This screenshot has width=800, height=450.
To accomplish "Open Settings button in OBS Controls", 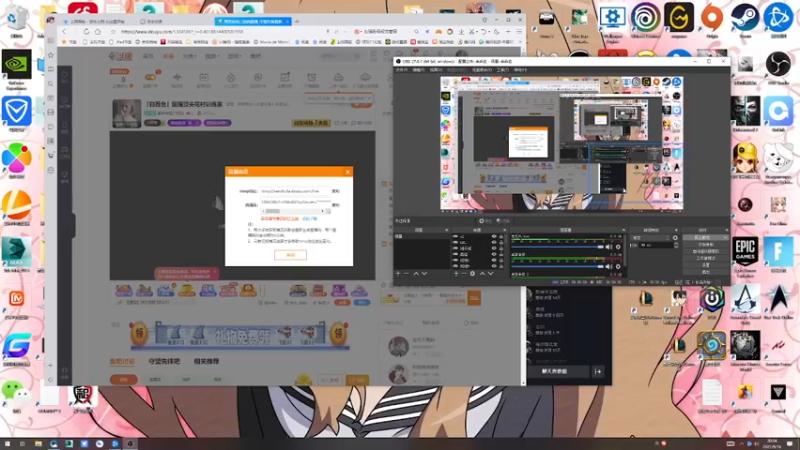I will point(706,265).
